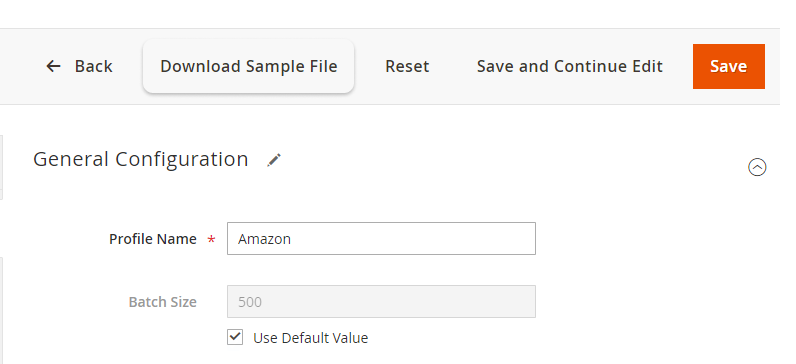Uncheck the Use Default Value checkbox
Image resolution: width=796 pixels, height=364 pixels.
point(235,337)
